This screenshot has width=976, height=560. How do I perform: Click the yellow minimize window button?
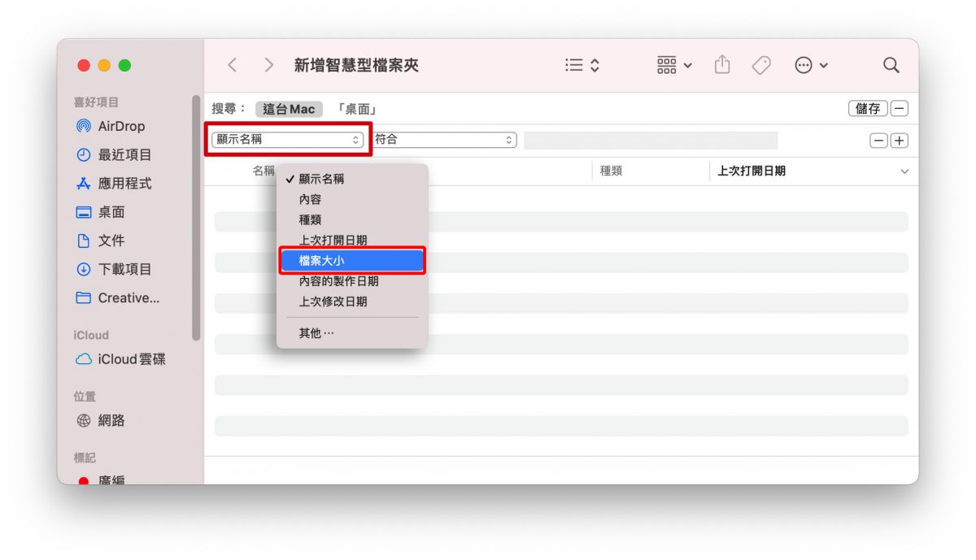pyautogui.click(x=104, y=66)
